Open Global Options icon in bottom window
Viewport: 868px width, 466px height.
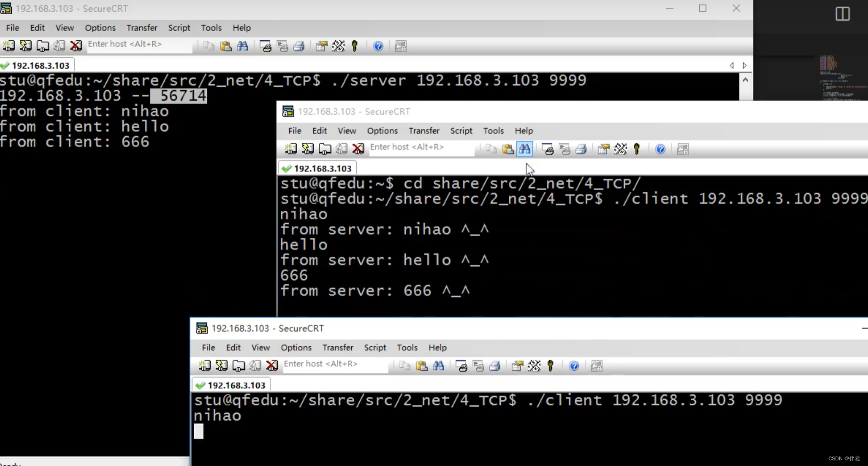point(534,365)
